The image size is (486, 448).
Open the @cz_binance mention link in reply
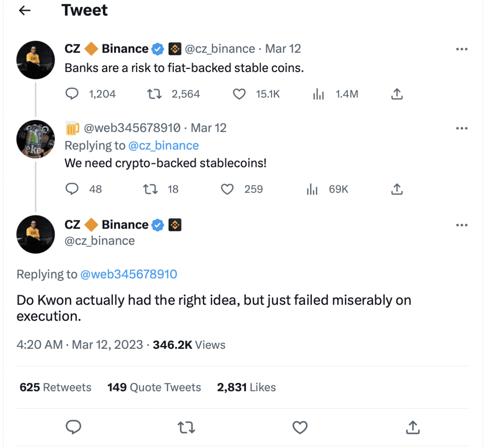point(163,146)
